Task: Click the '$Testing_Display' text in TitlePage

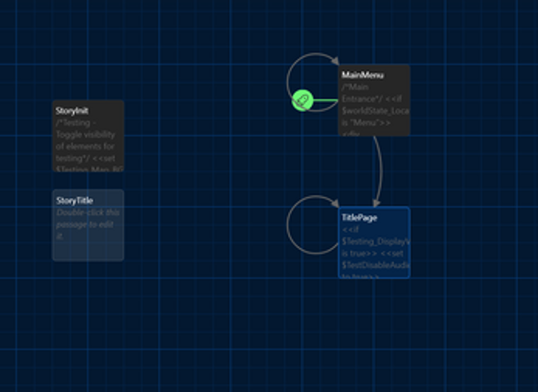Action: (376, 242)
